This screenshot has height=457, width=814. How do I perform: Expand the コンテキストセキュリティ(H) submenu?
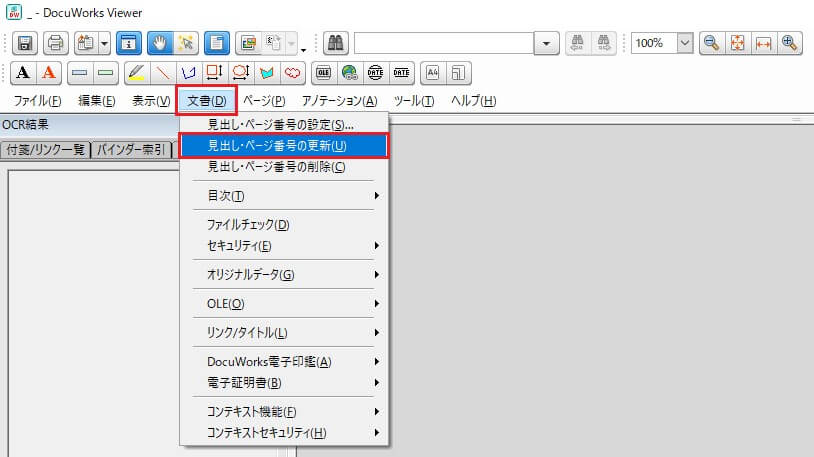(284, 433)
